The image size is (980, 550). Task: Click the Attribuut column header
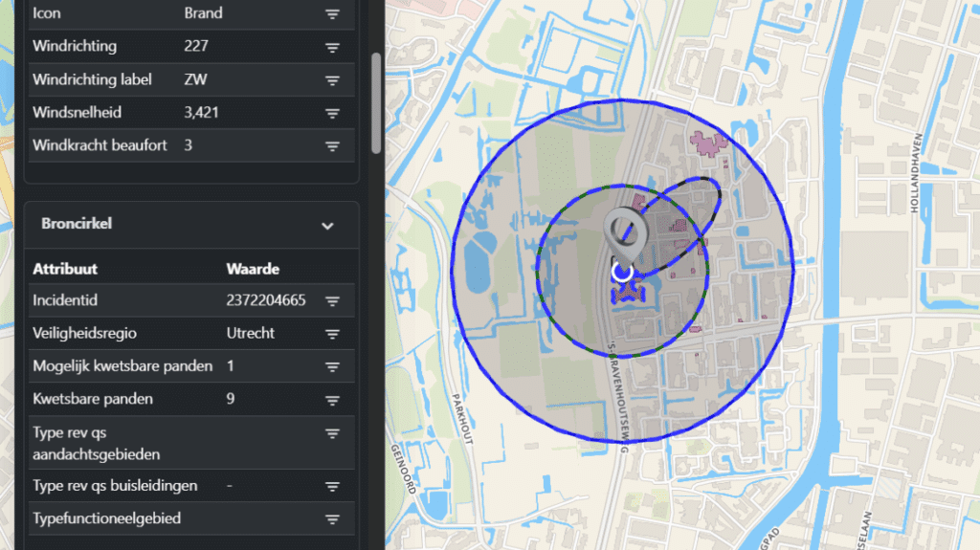64,269
